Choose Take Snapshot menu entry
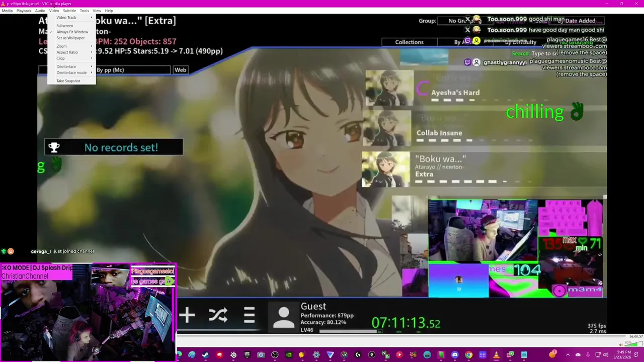Screen dimensions: 644x362 tap(71, 81)
